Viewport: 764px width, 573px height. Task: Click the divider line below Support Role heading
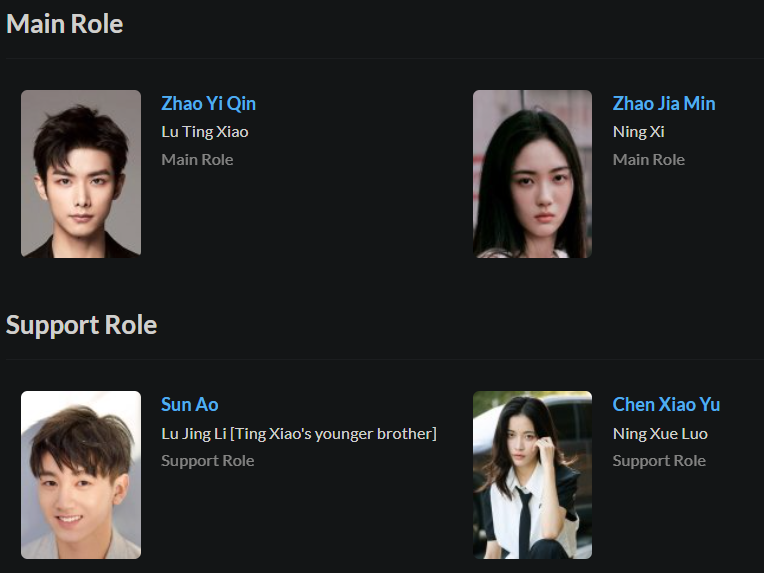click(385, 360)
